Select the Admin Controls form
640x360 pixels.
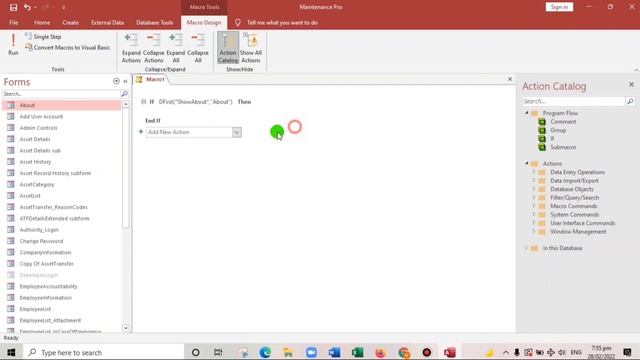click(61, 128)
